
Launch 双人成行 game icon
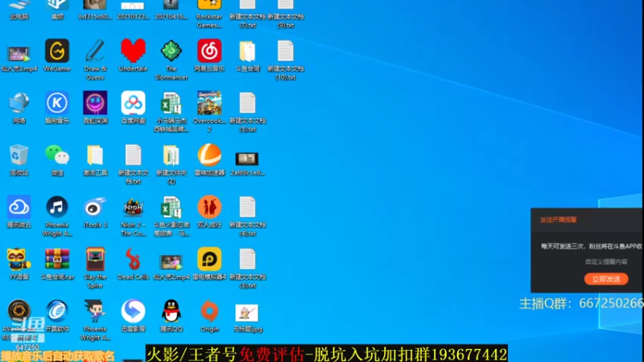click(x=209, y=207)
